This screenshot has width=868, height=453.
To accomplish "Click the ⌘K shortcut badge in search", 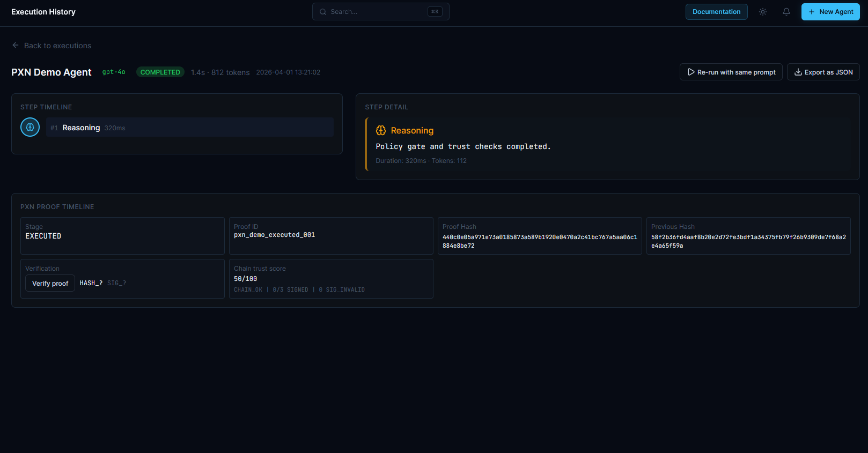I will click(435, 12).
